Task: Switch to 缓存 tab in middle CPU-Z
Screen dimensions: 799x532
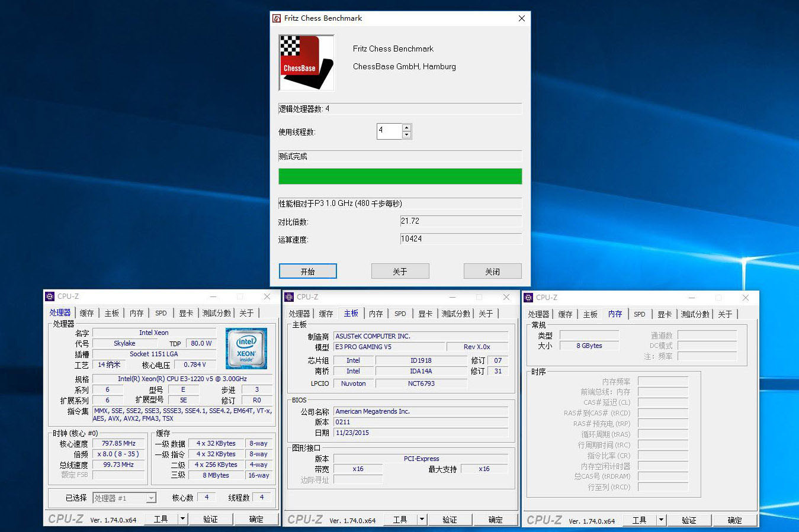Action: pyautogui.click(x=326, y=314)
